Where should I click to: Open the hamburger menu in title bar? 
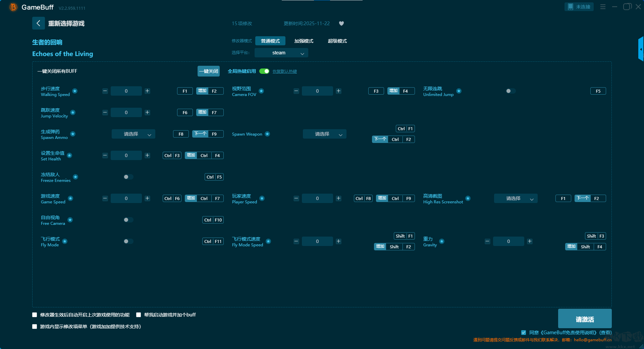[x=603, y=7]
